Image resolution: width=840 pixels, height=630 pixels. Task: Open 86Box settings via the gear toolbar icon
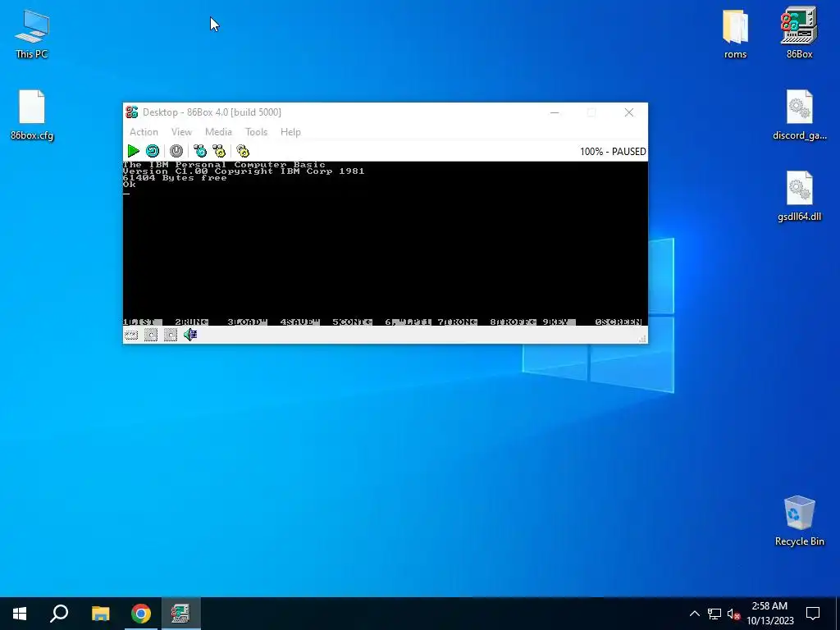tap(243, 151)
